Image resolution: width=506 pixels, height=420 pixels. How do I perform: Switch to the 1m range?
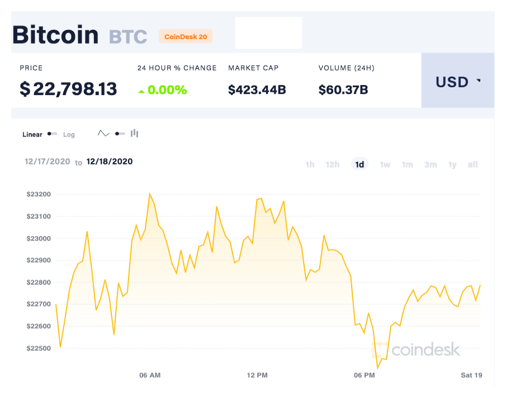(x=407, y=164)
